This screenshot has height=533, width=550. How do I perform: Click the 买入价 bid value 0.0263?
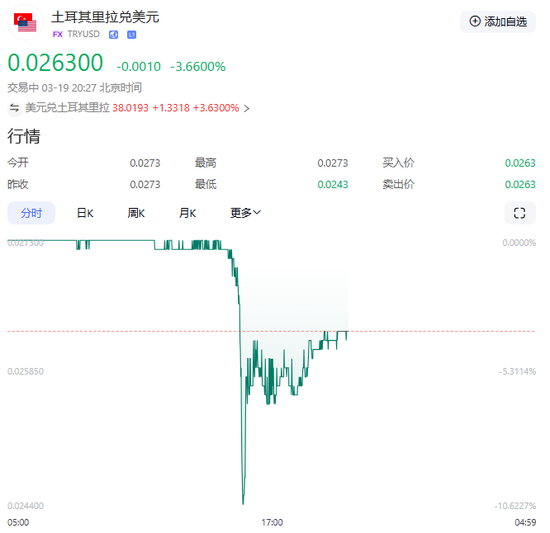click(x=520, y=163)
